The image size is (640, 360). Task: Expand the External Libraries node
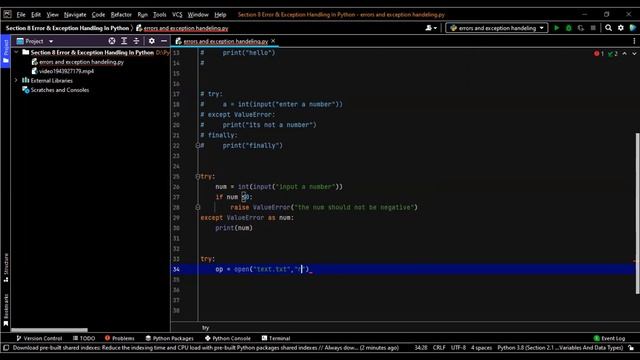pyautogui.click(x=16, y=80)
